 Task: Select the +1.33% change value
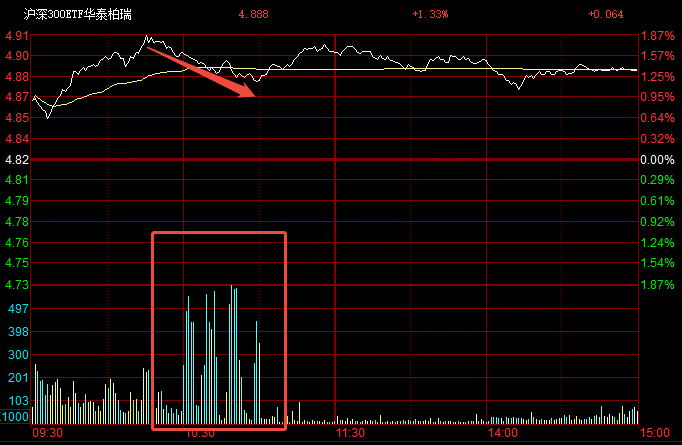click(x=430, y=14)
